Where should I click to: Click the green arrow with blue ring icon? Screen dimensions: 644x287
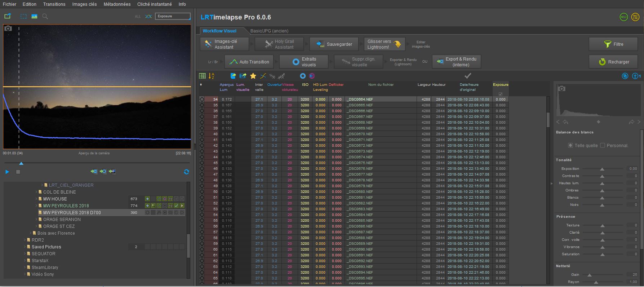point(103,172)
